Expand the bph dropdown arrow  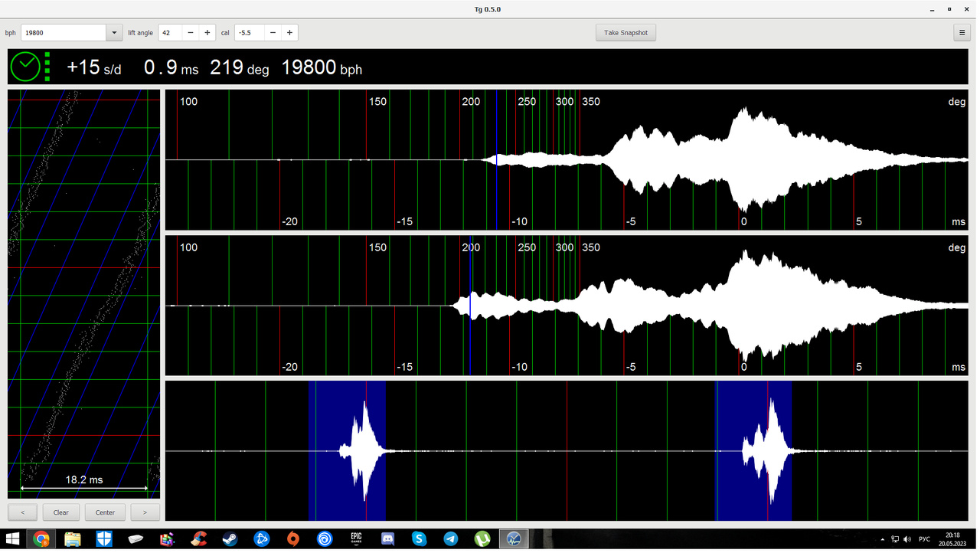114,32
